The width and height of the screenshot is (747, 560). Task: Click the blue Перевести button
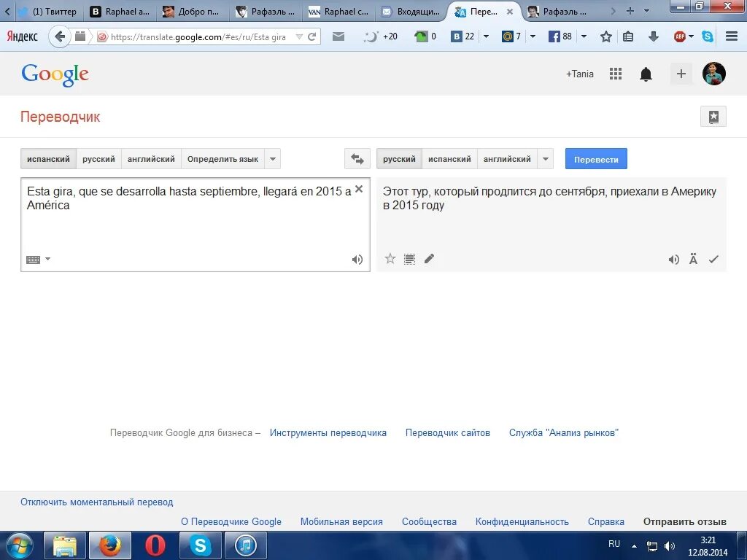click(x=596, y=159)
